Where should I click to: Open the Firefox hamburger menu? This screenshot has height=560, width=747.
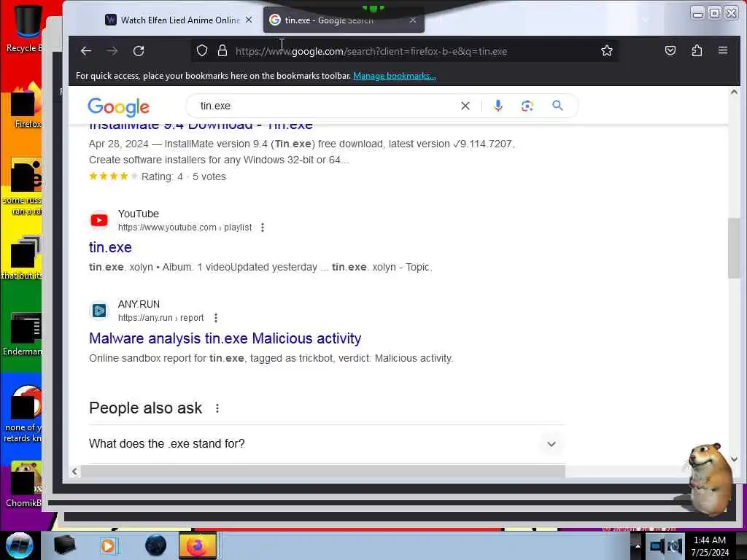723,50
